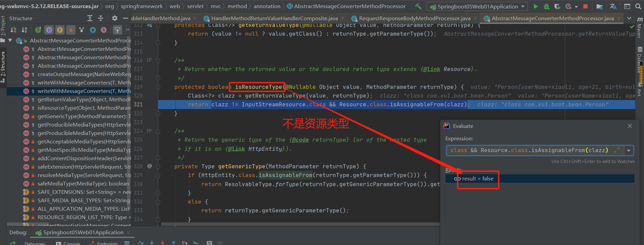Viewport: 644px width, 245px height.
Task: Start debugging with the green bug icon
Action: click(x=546, y=6)
